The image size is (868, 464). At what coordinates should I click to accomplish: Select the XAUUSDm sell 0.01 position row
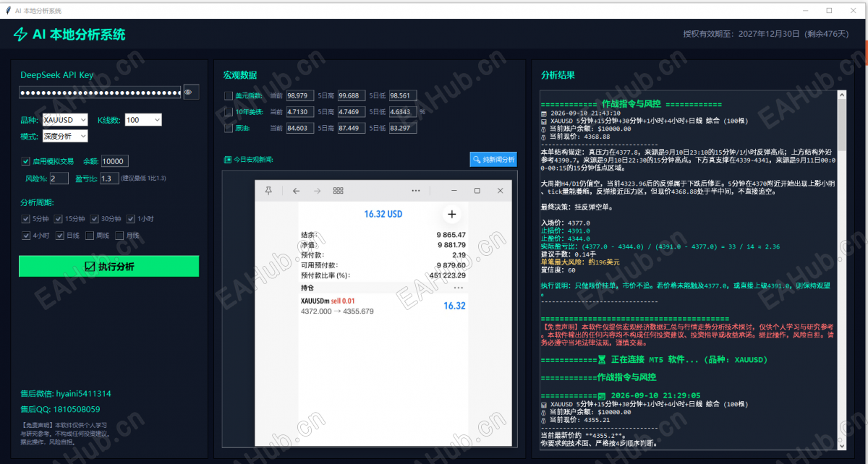(x=383, y=306)
